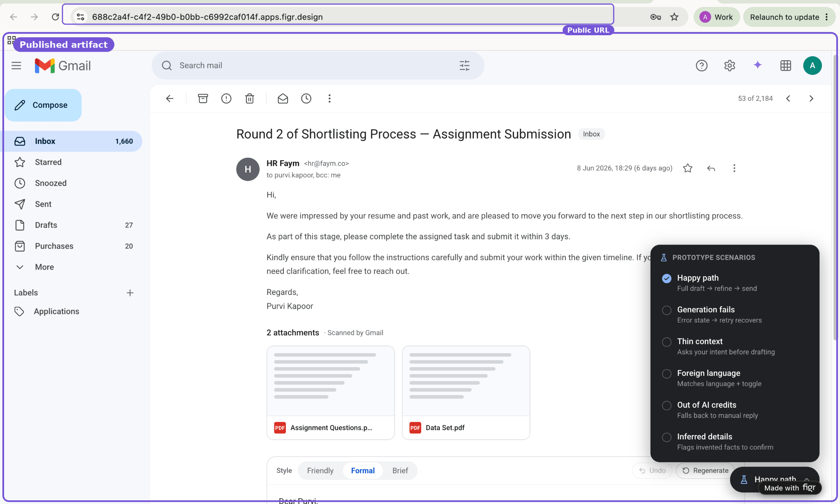Click the recipients line 'to purvi.kapoor, bcc: me'
The width and height of the screenshot is (840, 504).
click(304, 175)
